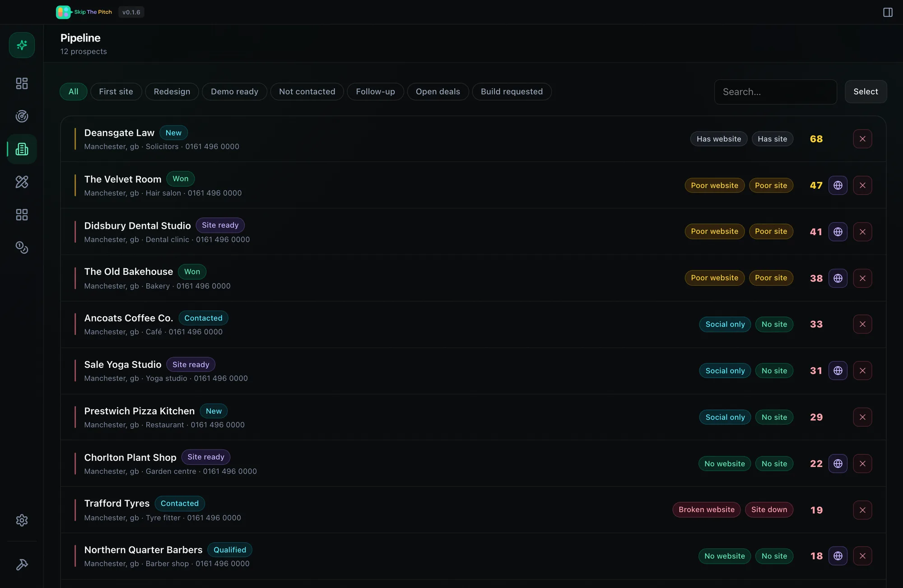Open globe site preview for Chorlton Plant Shop

838,464
